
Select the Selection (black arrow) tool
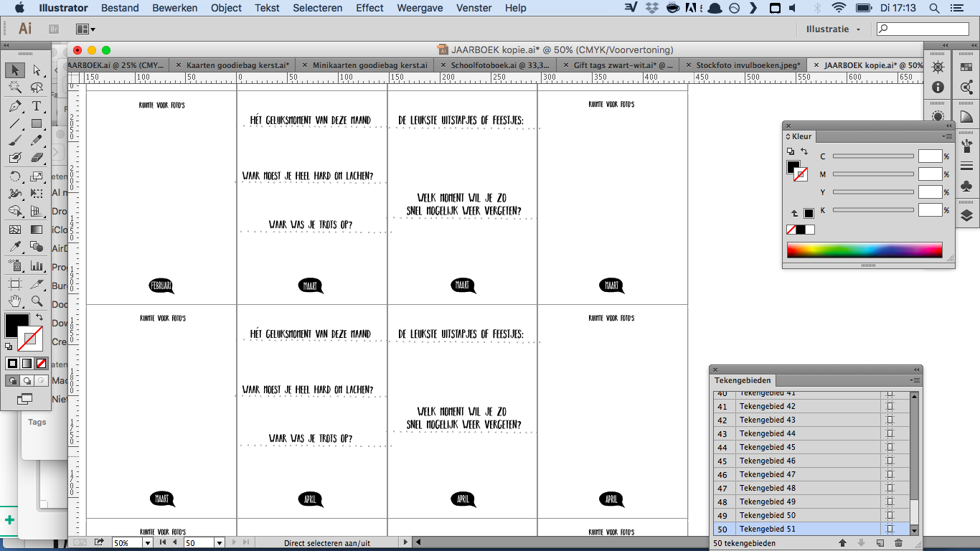coord(15,70)
